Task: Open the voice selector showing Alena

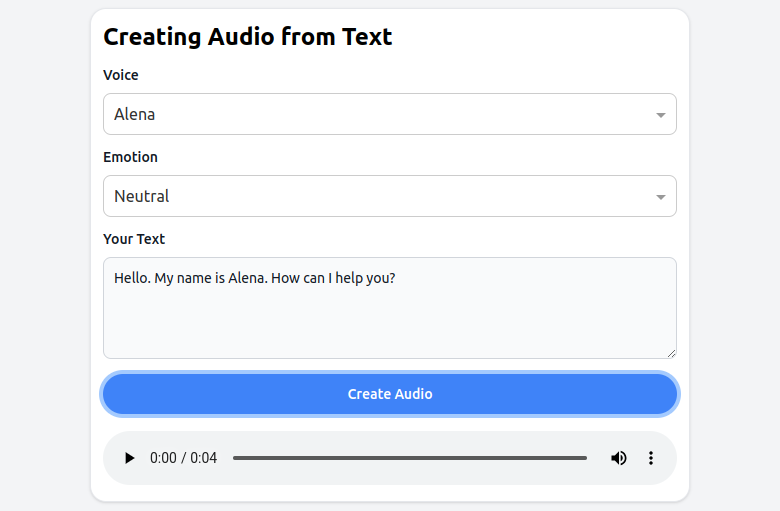Action: click(x=380, y=114)
